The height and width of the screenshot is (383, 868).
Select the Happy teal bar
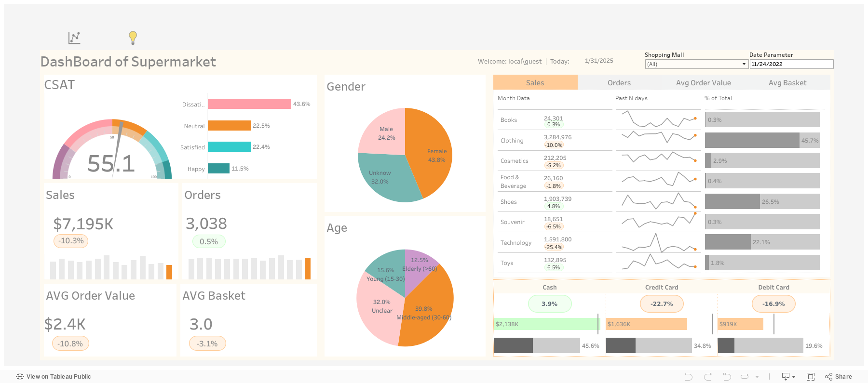click(x=218, y=169)
